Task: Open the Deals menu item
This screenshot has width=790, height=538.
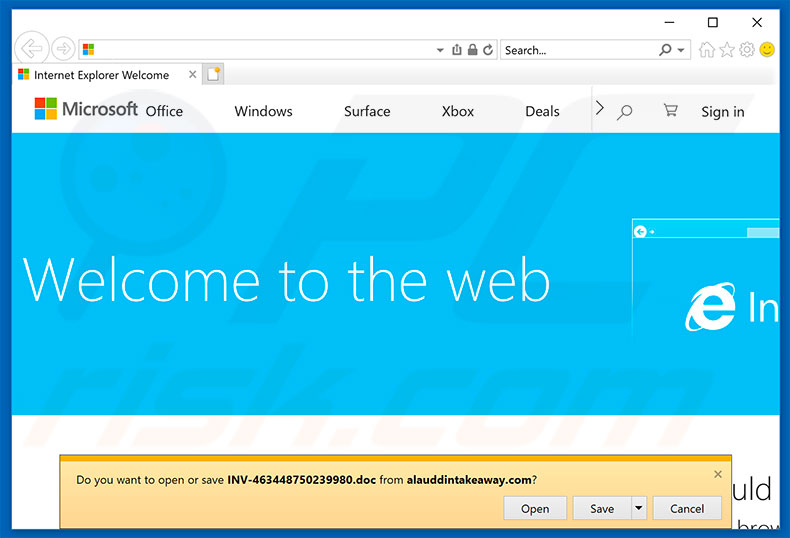Action: (x=542, y=111)
